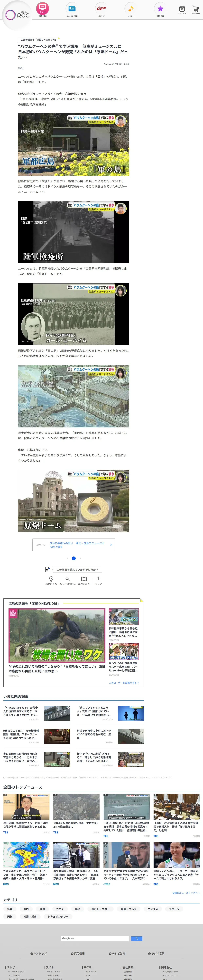Select the 国内 category chip
This screenshot has height=980, width=203.
tap(26, 909)
